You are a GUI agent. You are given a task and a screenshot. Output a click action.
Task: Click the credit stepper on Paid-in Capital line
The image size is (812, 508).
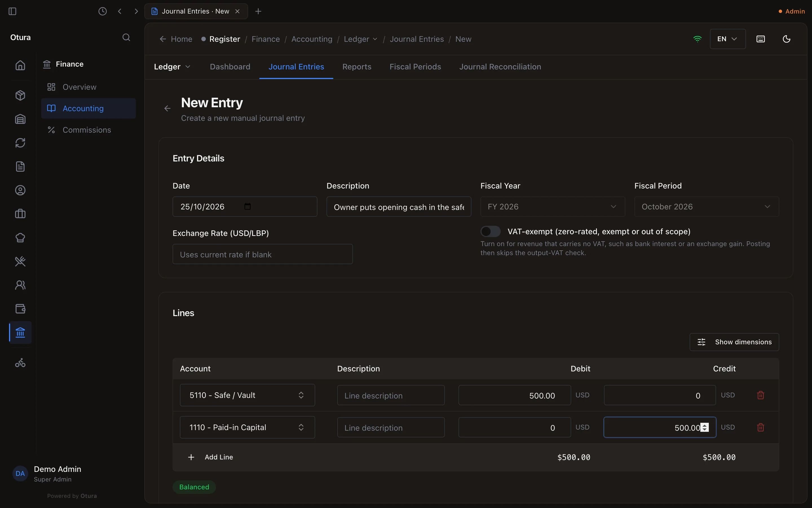(705, 427)
